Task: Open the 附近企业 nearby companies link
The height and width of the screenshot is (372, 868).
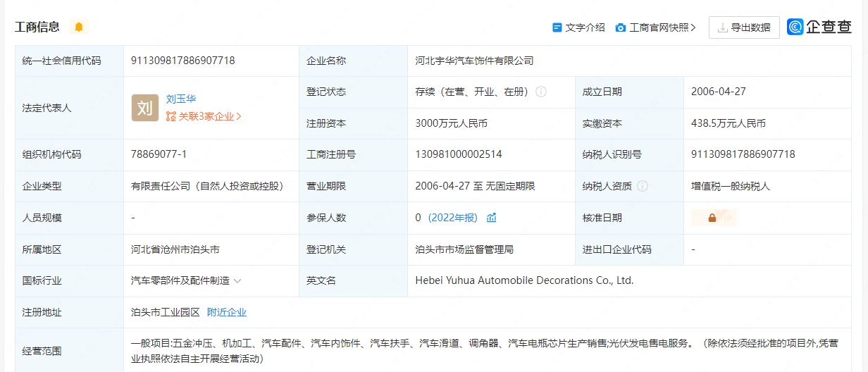Action: (x=227, y=312)
